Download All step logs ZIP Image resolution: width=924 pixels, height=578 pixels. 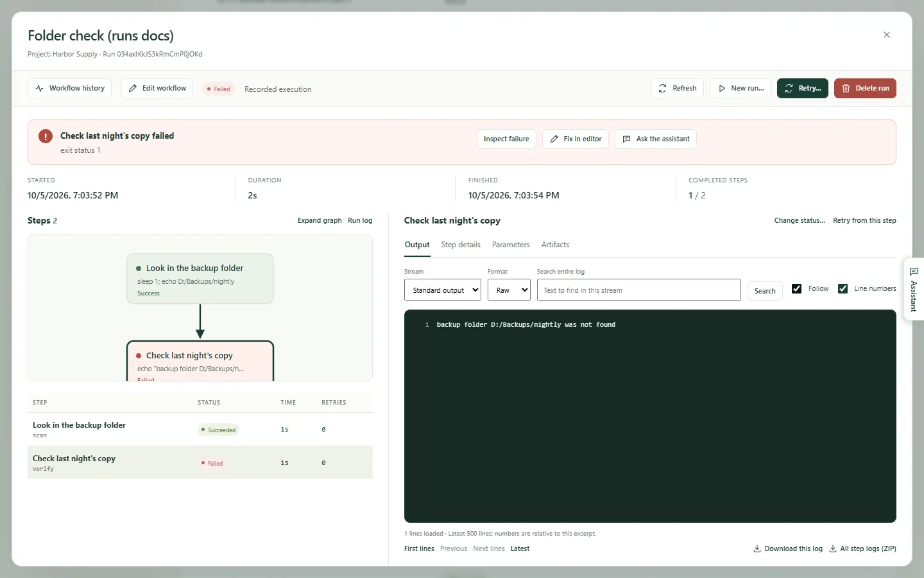click(x=862, y=549)
